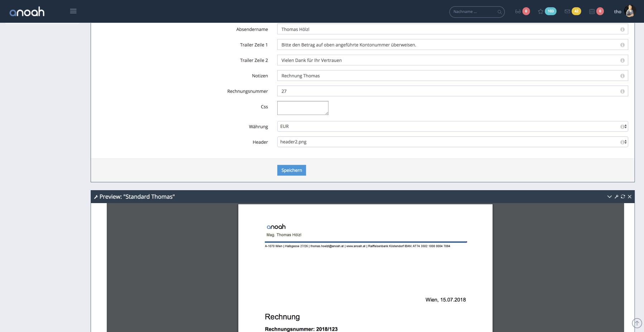Click the glasses icon in top bar

518,11
